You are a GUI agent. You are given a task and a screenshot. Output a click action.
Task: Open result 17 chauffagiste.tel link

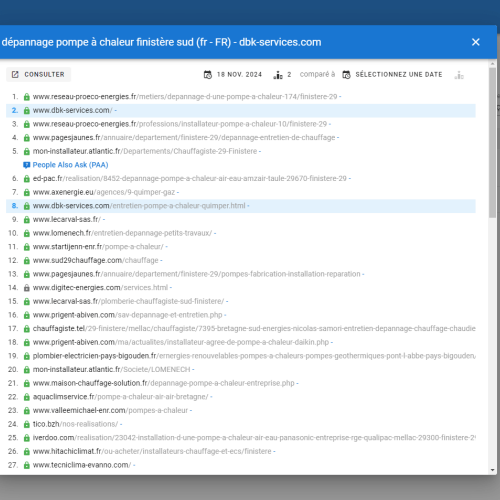(x=254, y=329)
